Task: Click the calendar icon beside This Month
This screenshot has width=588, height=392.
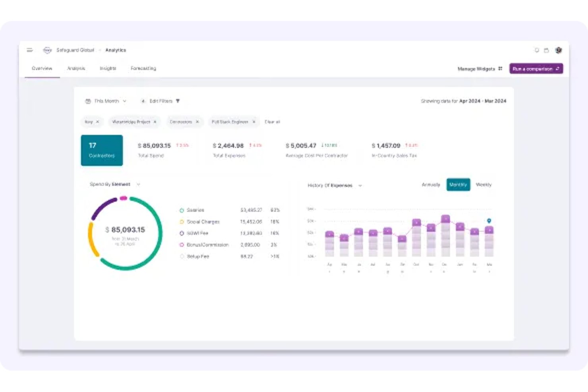Action: tap(88, 101)
